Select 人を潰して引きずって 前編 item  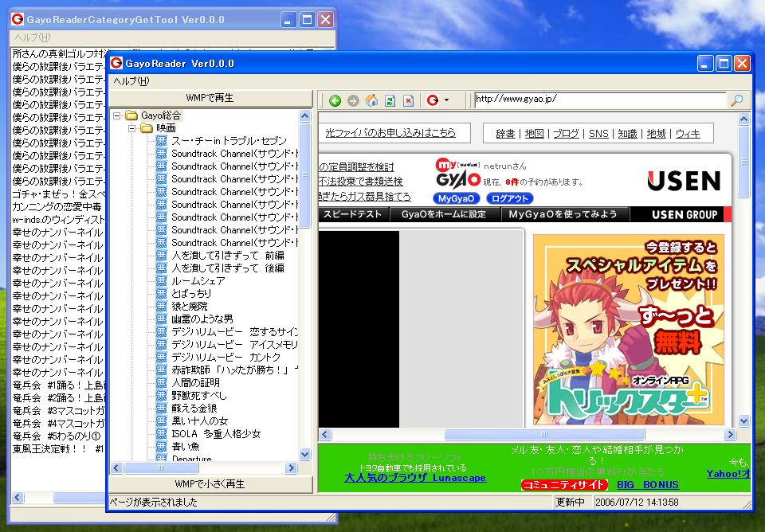pos(228,256)
